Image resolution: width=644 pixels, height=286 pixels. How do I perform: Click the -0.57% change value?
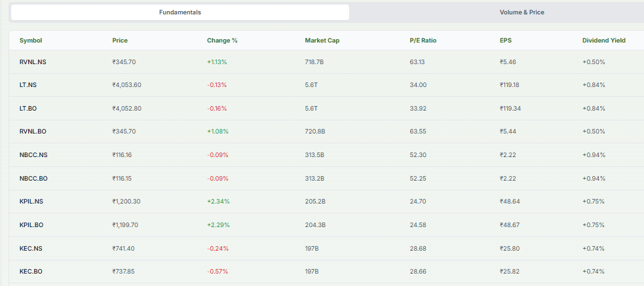(x=218, y=271)
